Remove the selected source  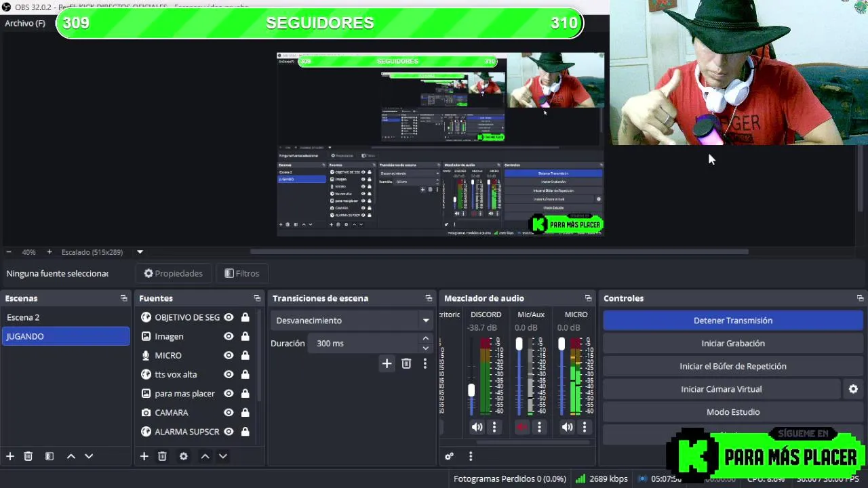(162, 456)
